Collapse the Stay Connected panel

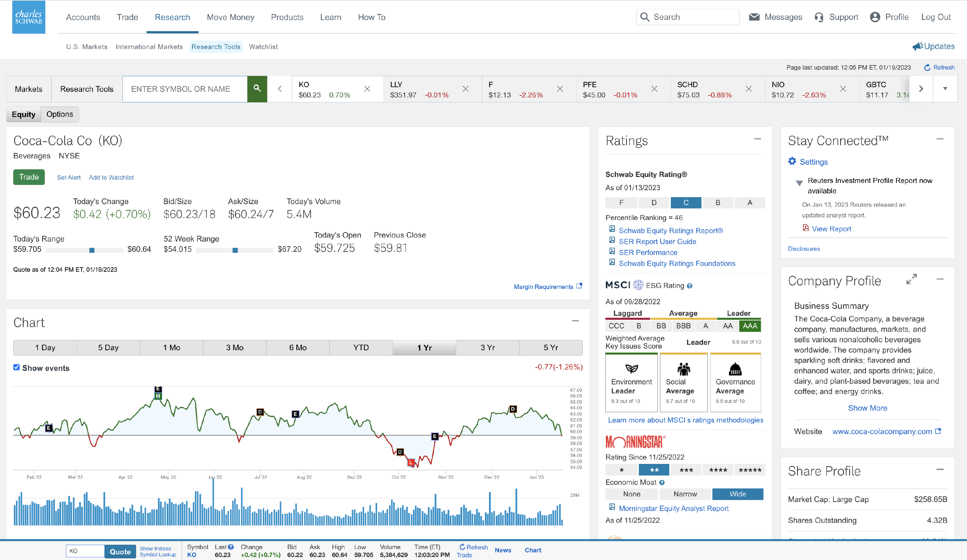click(940, 139)
